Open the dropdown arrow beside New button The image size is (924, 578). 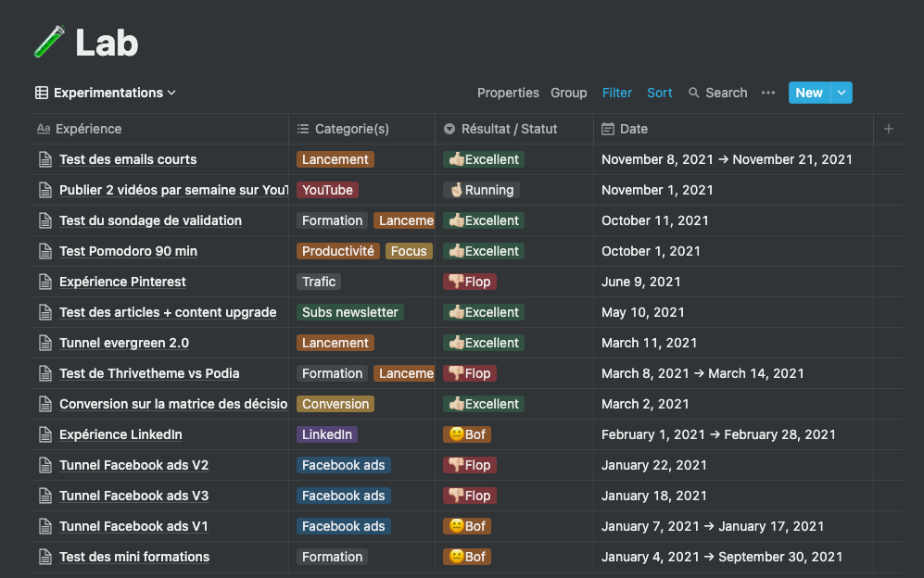click(x=841, y=93)
